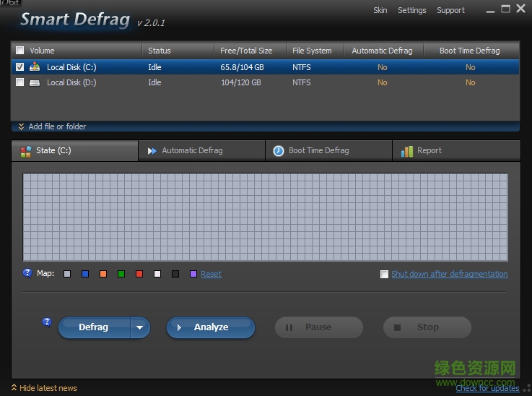Click the red map color swatch

[x=139, y=274]
